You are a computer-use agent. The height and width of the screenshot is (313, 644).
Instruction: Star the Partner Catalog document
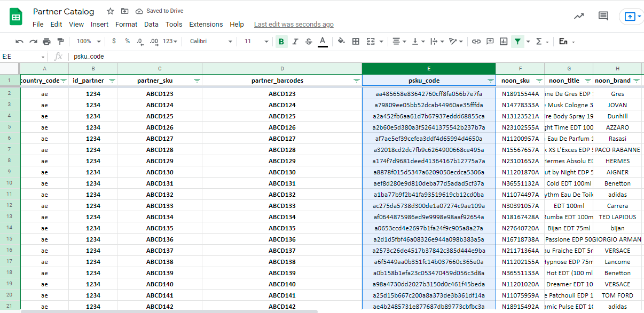[x=111, y=11]
